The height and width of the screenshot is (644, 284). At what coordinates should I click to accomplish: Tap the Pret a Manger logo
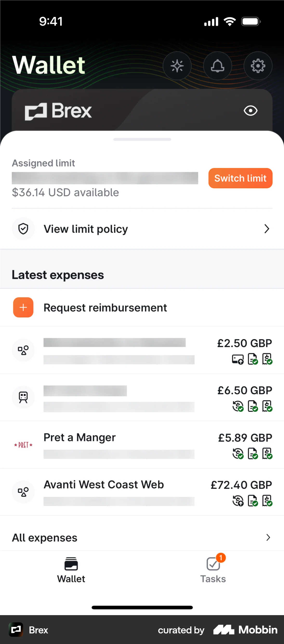pyautogui.click(x=23, y=445)
